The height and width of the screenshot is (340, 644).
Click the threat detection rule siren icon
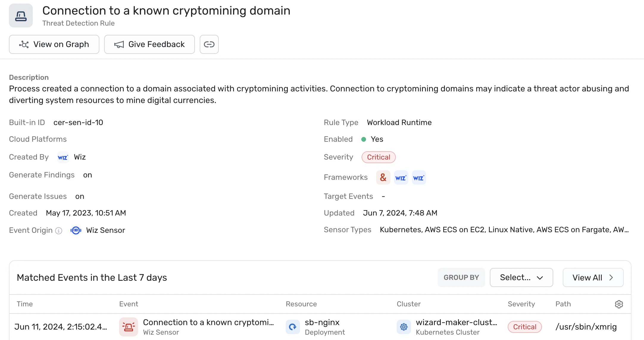[x=21, y=16]
